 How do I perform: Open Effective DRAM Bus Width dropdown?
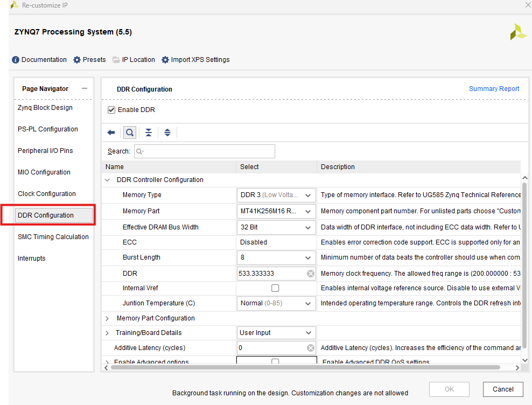(x=276, y=227)
